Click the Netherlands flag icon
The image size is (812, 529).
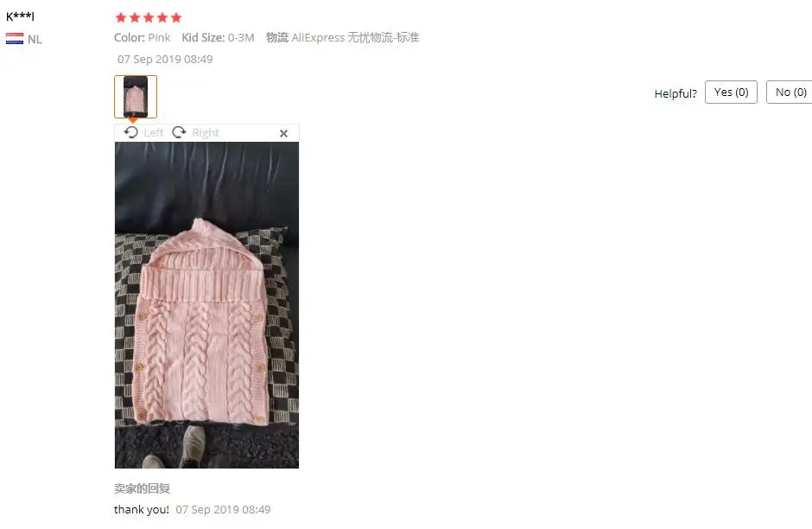[x=15, y=39]
